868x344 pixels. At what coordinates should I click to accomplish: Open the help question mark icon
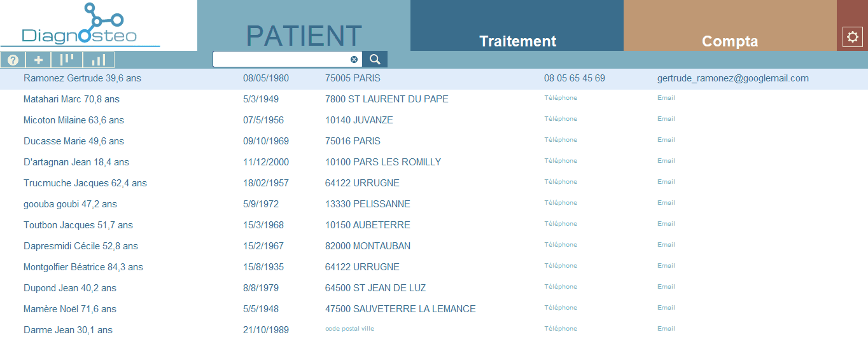click(13, 60)
